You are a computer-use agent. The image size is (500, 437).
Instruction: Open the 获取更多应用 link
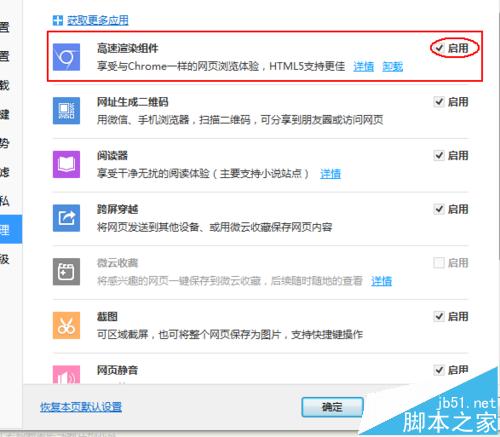click(x=98, y=20)
